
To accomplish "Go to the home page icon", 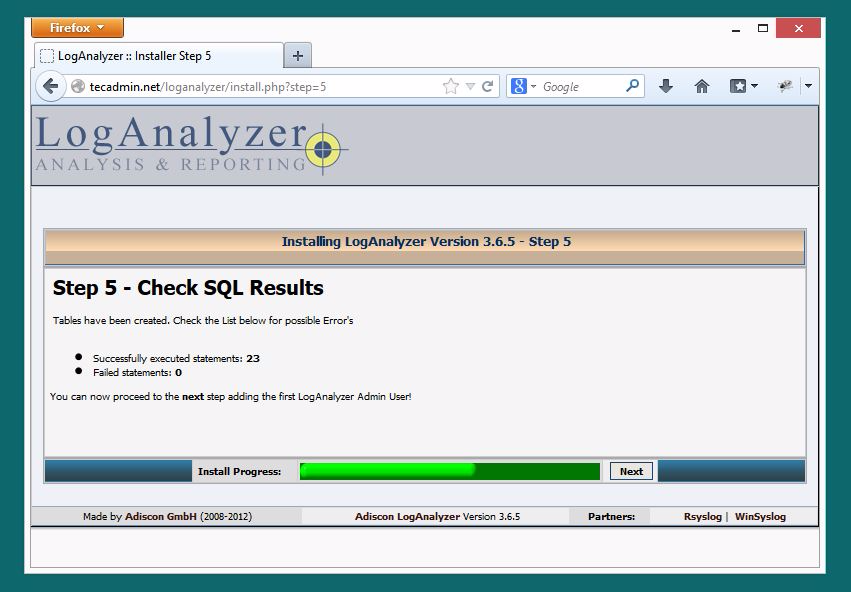I will pos(702,86).
